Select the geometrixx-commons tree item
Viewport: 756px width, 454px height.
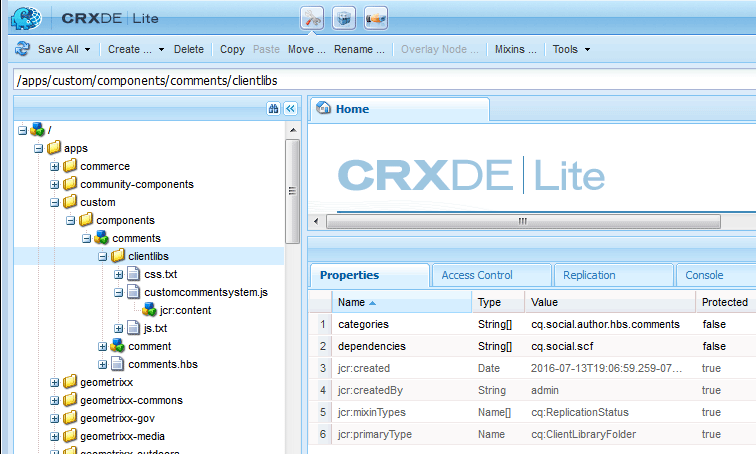(131, 400)
